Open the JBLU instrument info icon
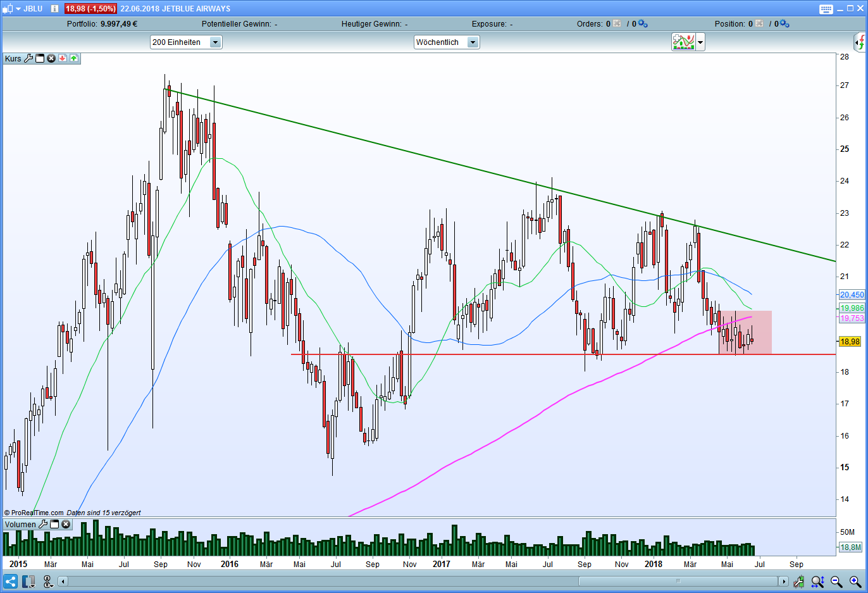868x593 pixels. pos(54,8)
